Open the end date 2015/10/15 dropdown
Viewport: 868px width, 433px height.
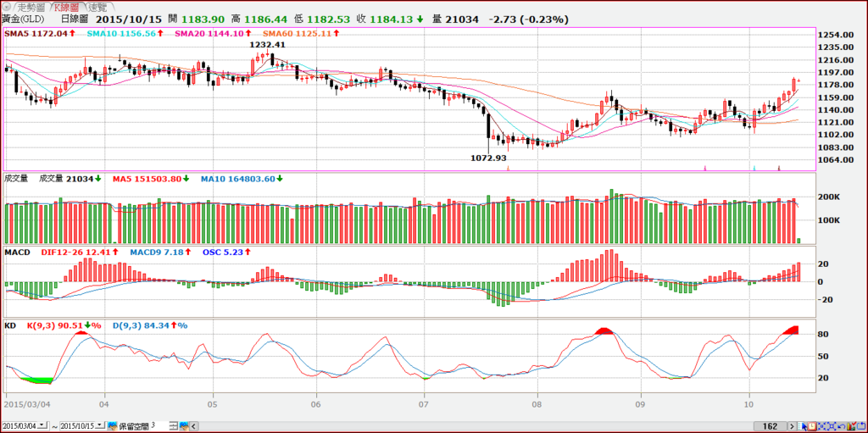coord(100,425)
